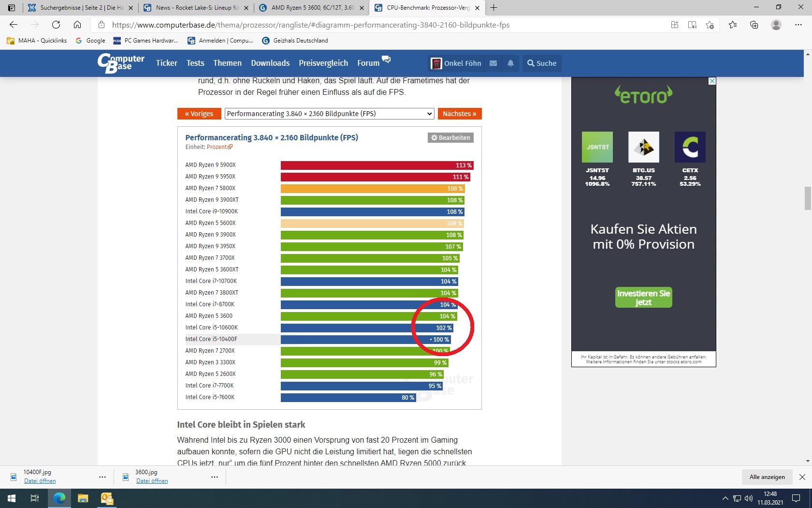Open volume control in system tray
The height and width of the screenshot is (508, 812).
749,498
